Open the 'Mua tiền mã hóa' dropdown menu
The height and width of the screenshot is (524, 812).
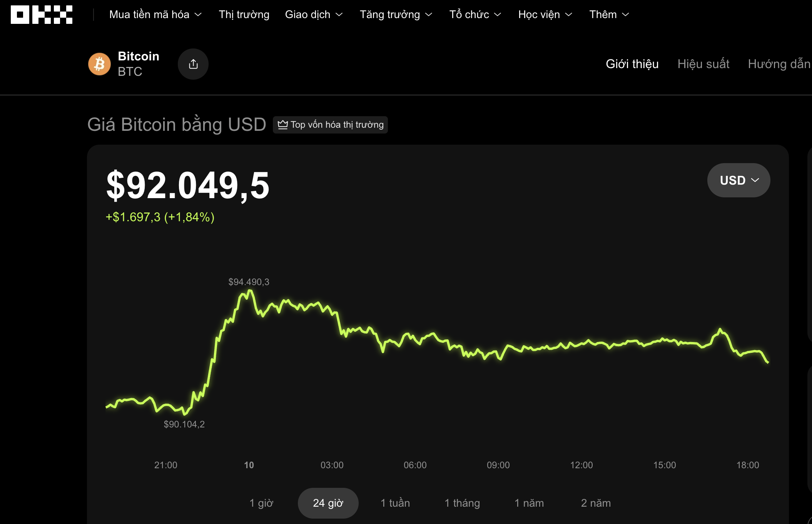(155, 15)
